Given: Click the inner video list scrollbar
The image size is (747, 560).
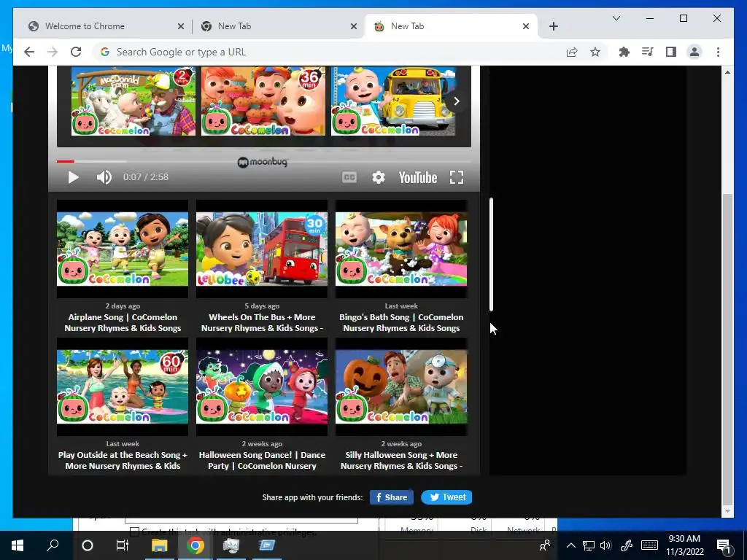Looking at the screenshot, I should click(491, 254).
